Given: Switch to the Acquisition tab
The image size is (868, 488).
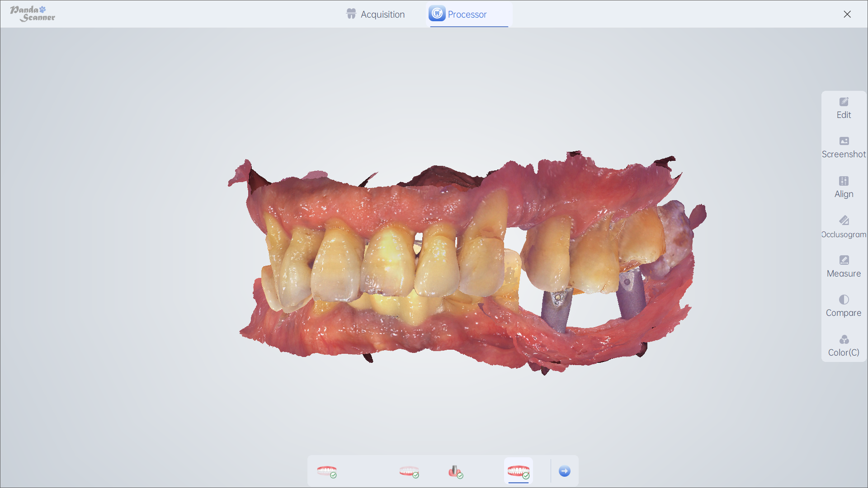Looking at the screenshot, I should click(x=376, y=14).
